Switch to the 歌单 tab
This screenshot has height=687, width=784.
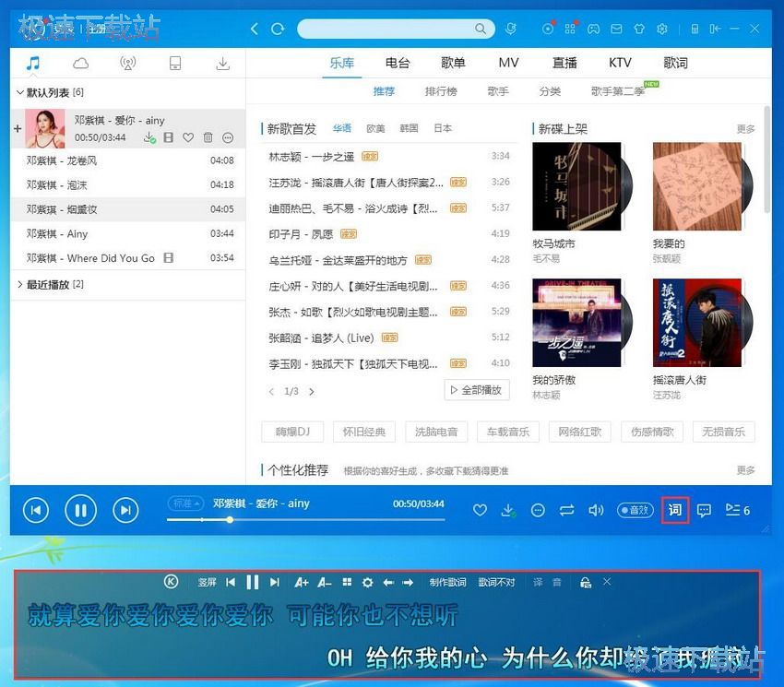coord(453,63)
